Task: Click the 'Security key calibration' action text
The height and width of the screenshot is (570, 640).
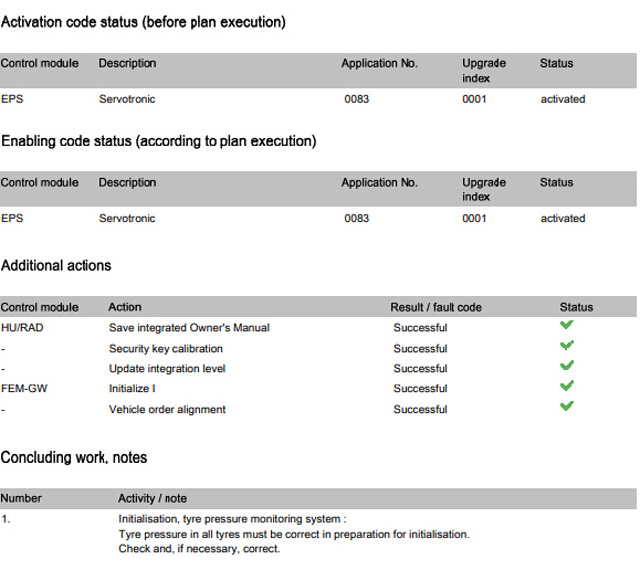Action: coord(166,348)
